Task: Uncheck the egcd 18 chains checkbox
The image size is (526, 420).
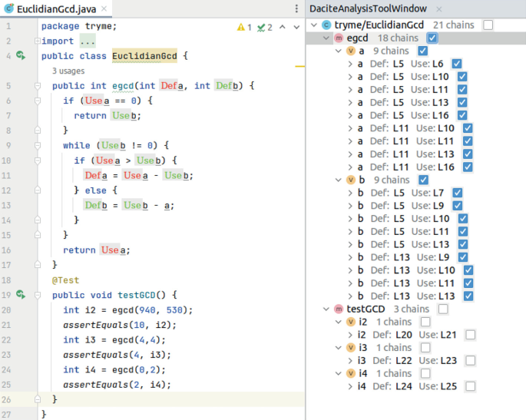Action: point(432,38)
